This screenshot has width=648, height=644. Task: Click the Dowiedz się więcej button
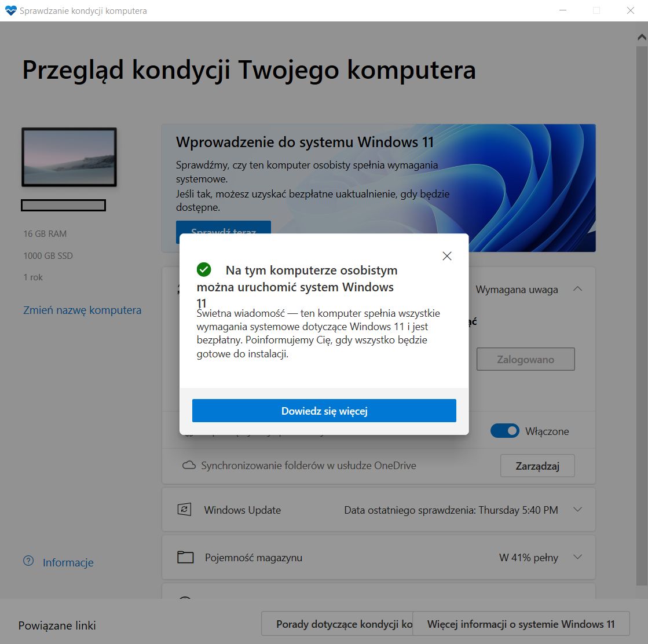coord(324,410)
